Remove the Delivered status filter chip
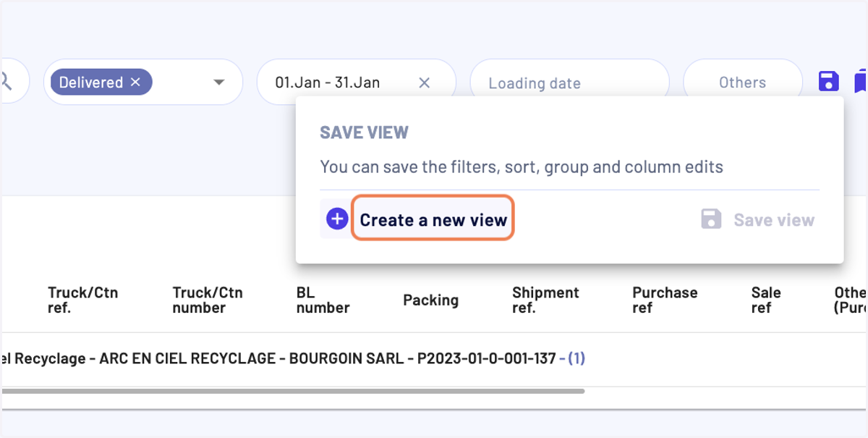868x438 pixels. (x=135, y=83)
